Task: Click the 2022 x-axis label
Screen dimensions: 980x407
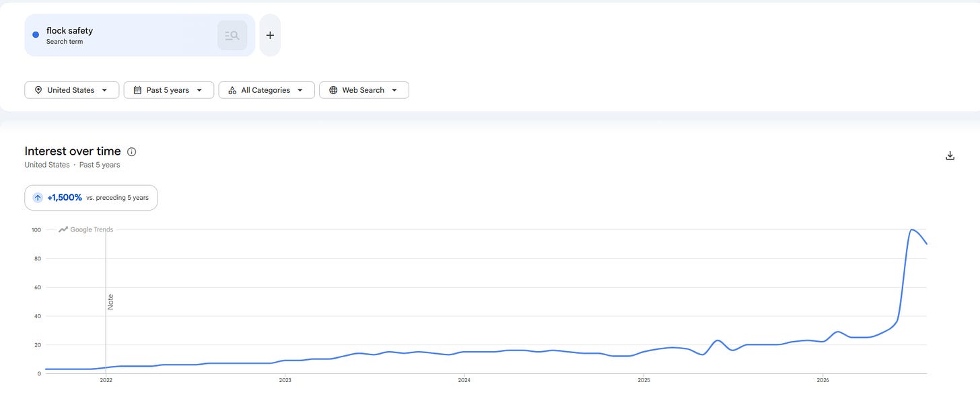Action: coord(106,380)
